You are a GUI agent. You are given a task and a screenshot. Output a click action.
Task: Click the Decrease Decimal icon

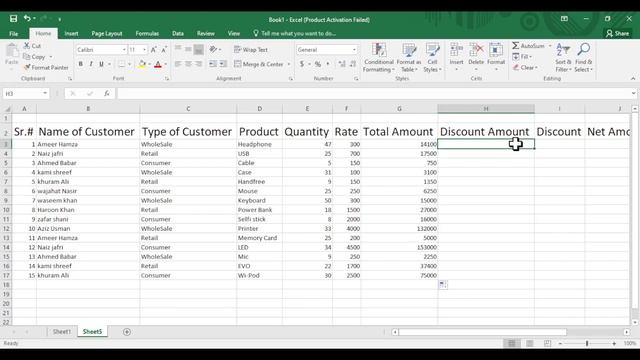click(x=353, y=64)
